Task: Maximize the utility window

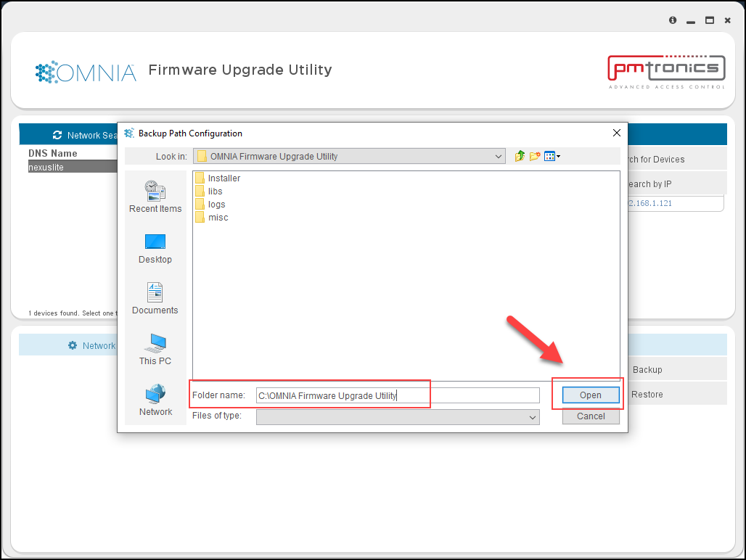Action: pyautogui.click(x=710, y=20)
